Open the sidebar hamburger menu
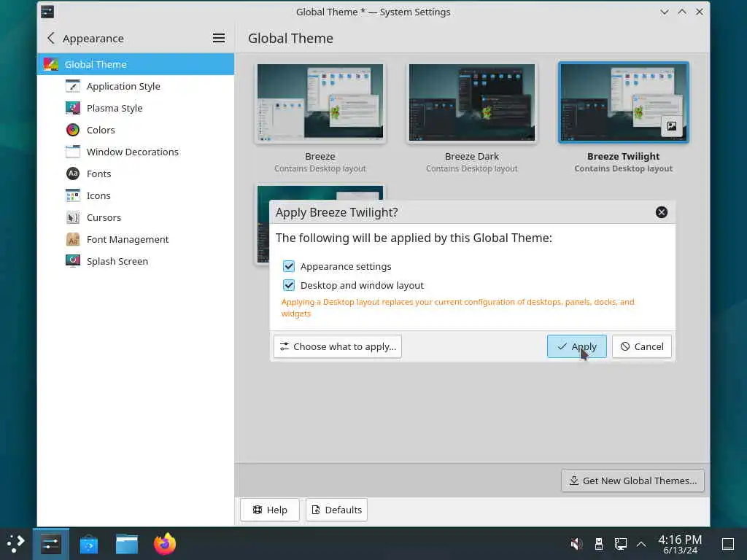This screenshot has width=747, height=560. point(219,38)
